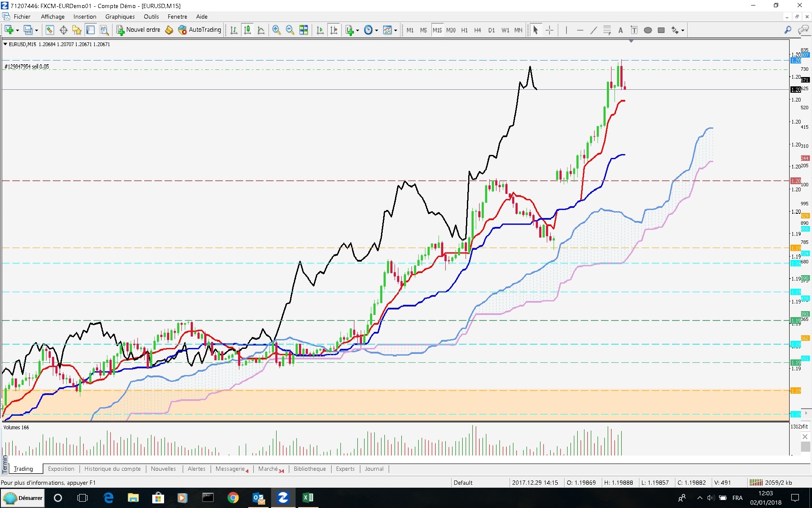Image resolution: width=812 pixels, height=508 pixels.
Task: Expand the templates dropdown arrow
Action: [395, 30]
